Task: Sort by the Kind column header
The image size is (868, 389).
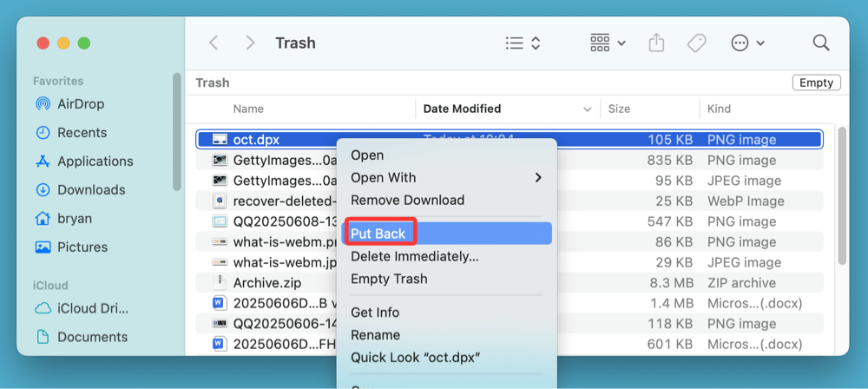Action: (719, 109)
